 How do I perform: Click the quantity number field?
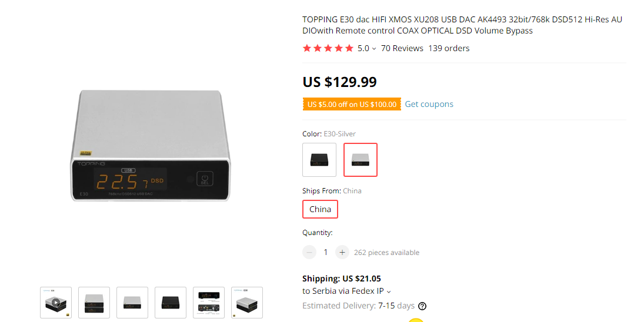tap(326, 252)
